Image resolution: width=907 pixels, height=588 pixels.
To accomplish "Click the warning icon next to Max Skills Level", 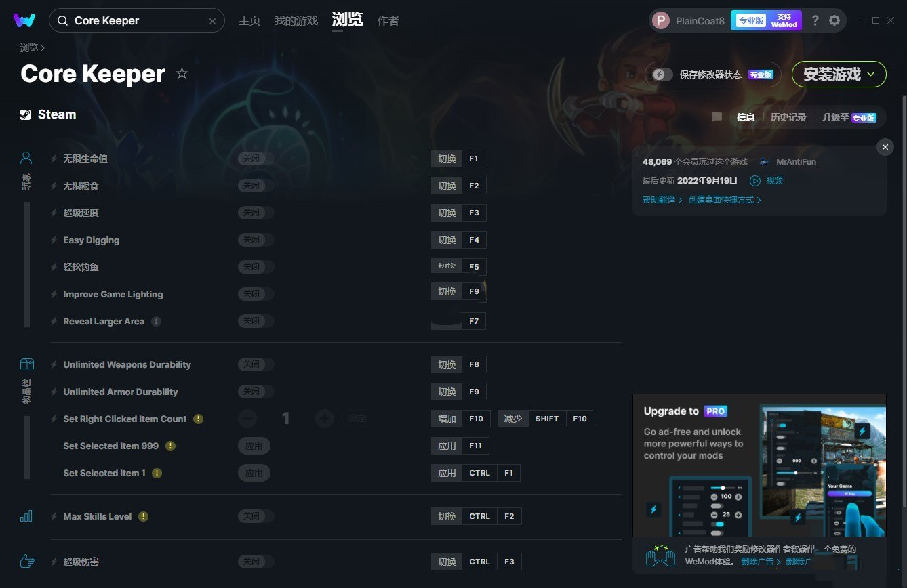I will point(143,516).
